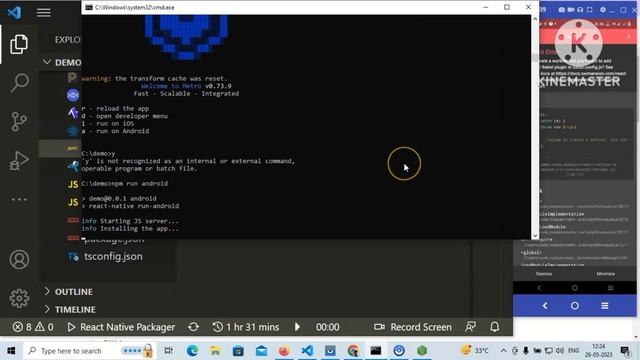Open Microsoft Edge from taskbar

point(192,351)
